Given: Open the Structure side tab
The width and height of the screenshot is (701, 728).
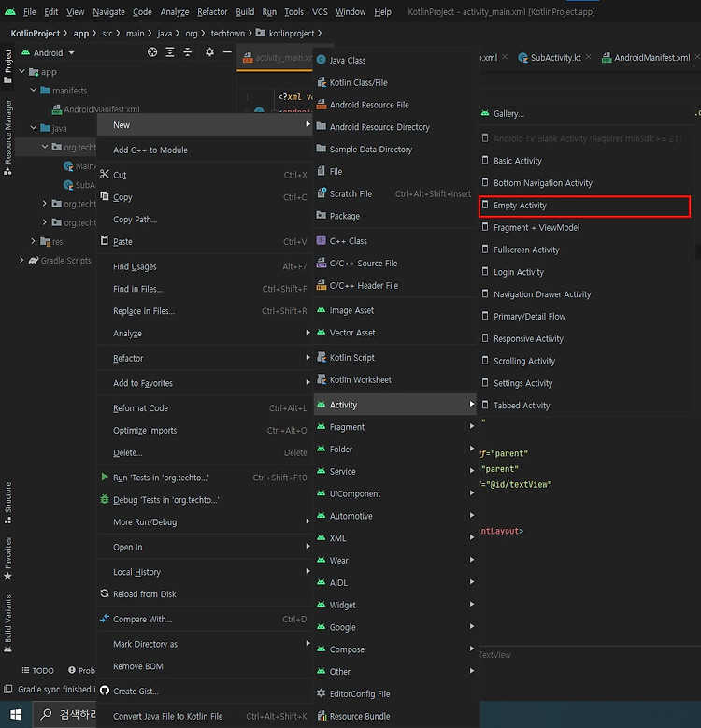Looking at the screenshot, I should tap(7, 503).
